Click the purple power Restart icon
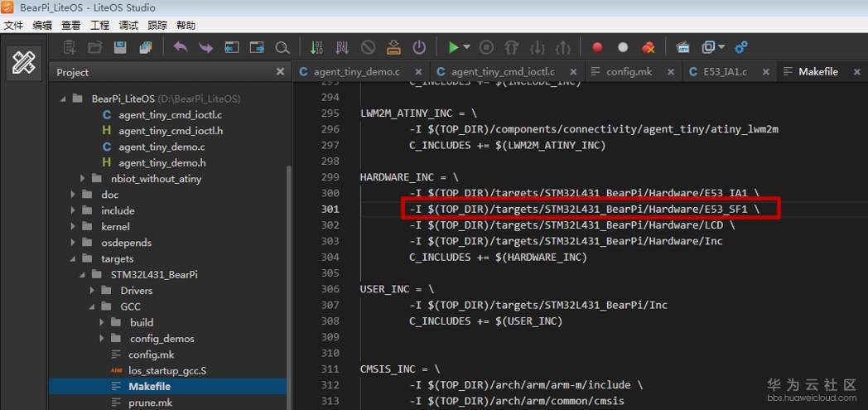This screenshot has height=410, width=868. point(419,47)
